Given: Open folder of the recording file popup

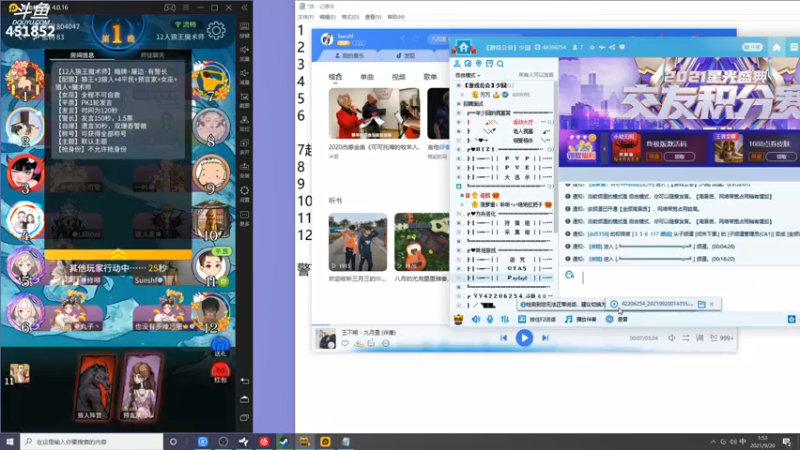Looking at the screenshot, I should 702,304.
